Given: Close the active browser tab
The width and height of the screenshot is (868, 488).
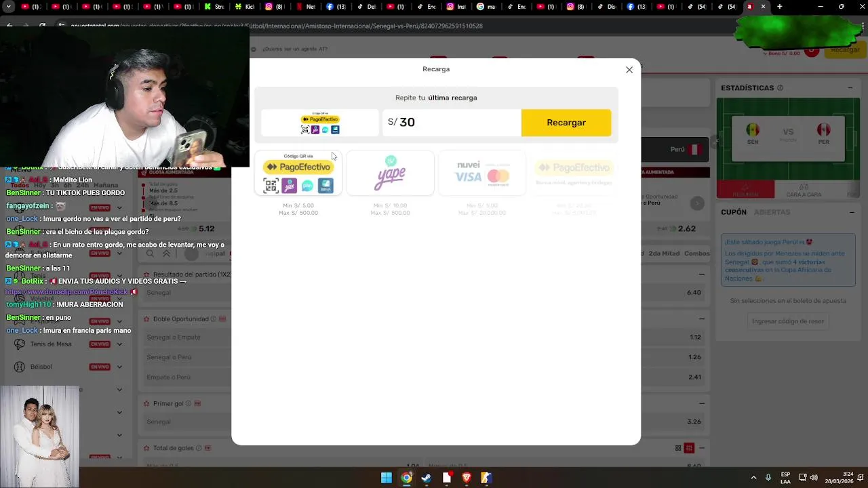Looking at the screenshot, I should coord(763,7).
